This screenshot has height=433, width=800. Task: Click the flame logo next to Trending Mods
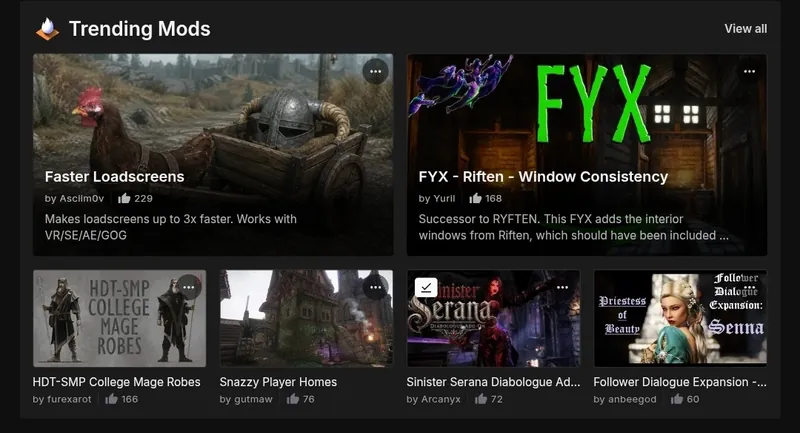47,29
